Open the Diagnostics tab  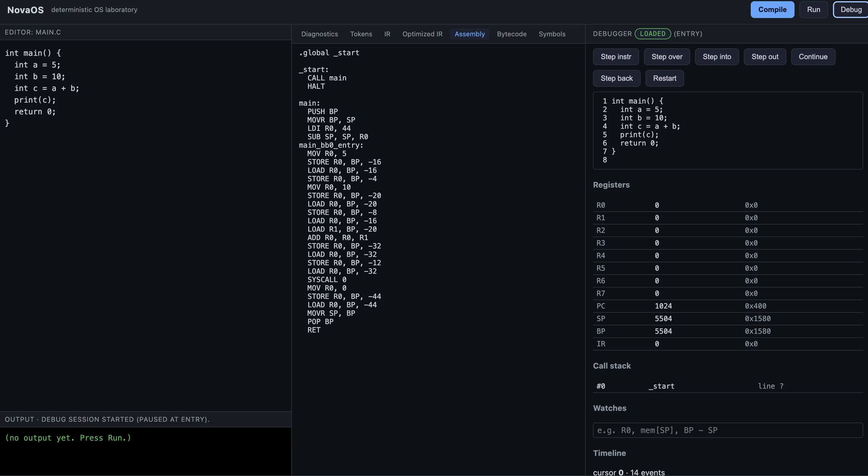pos(319,34)
